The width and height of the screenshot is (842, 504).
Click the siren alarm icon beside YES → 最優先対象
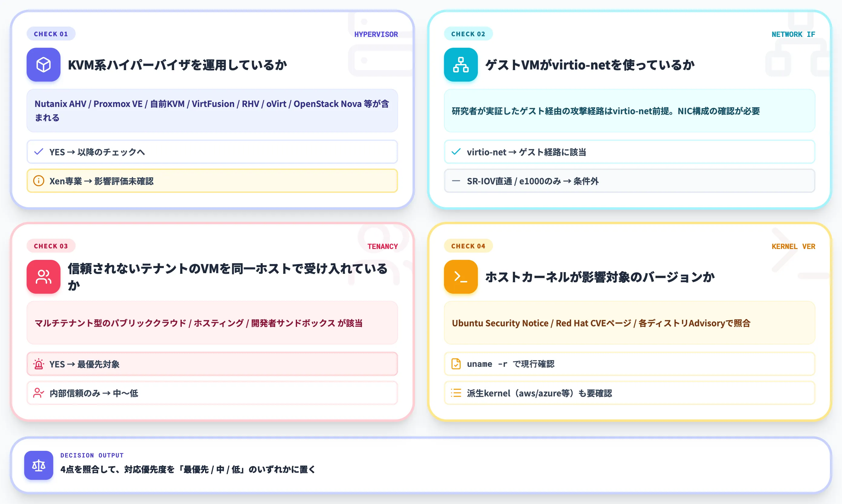coord(39,364)
